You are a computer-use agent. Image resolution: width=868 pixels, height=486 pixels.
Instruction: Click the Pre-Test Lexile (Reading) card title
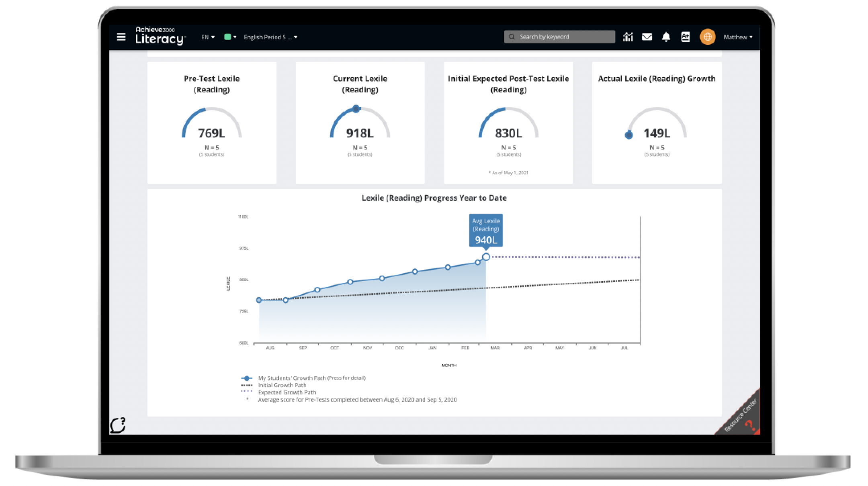pos(212,84)
